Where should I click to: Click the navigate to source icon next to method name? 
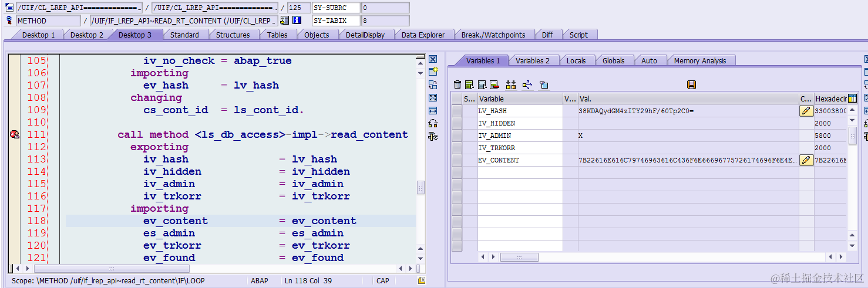coord(284,21)
